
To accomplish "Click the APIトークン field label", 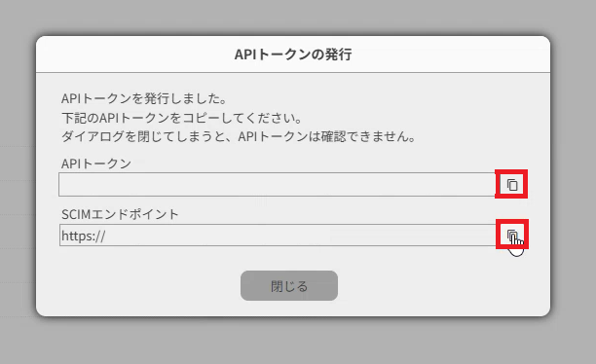I will (96, 164).
